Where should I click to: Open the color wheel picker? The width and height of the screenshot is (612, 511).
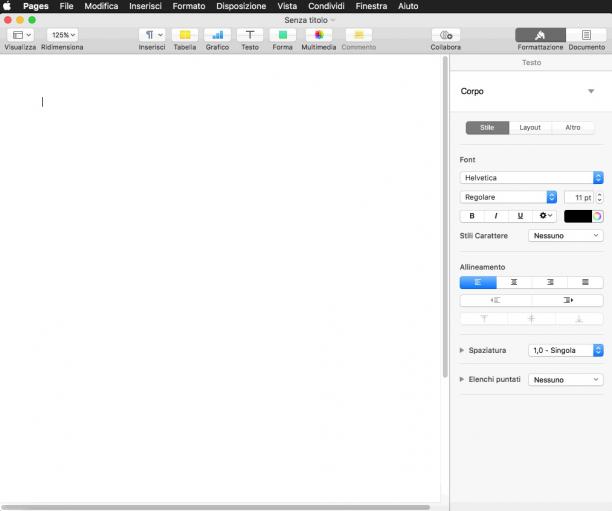tap(598, 216)
